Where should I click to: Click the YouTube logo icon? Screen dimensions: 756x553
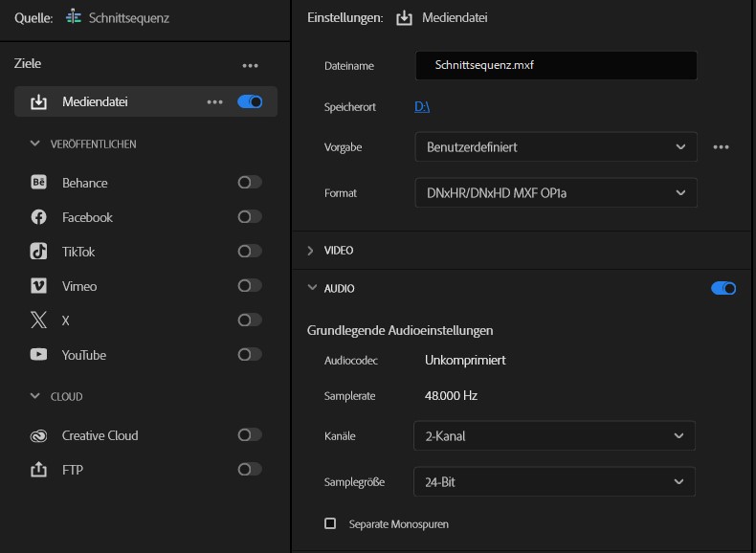(x=39, y=355)
